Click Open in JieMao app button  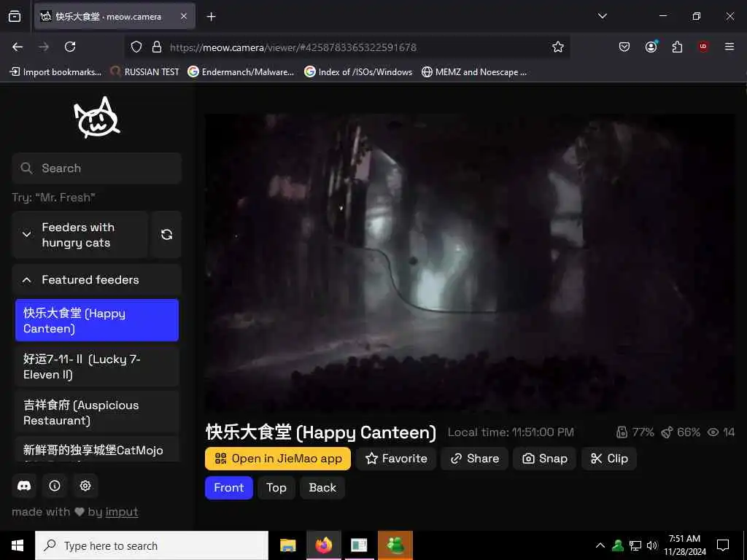(x=278, y=459)
